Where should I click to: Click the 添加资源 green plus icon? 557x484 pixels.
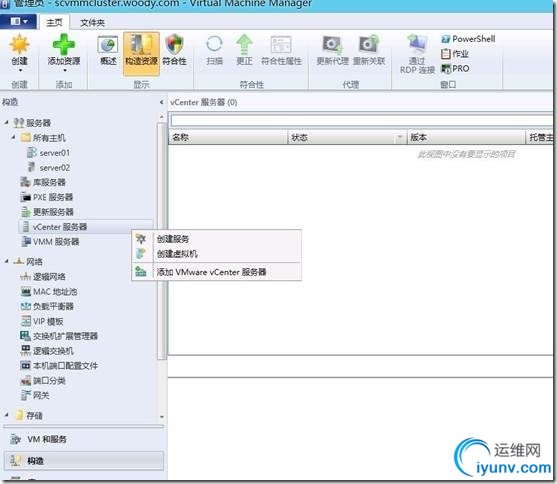64,44
